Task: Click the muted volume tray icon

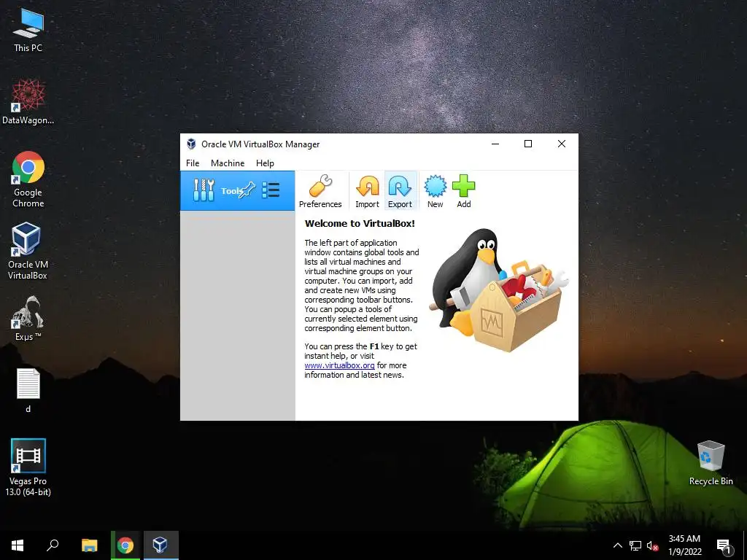Action: (652, 545)
